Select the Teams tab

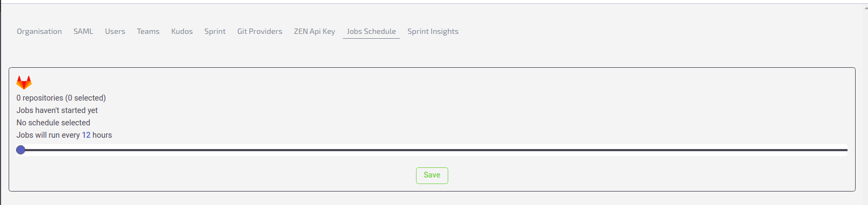click(148, 31)
